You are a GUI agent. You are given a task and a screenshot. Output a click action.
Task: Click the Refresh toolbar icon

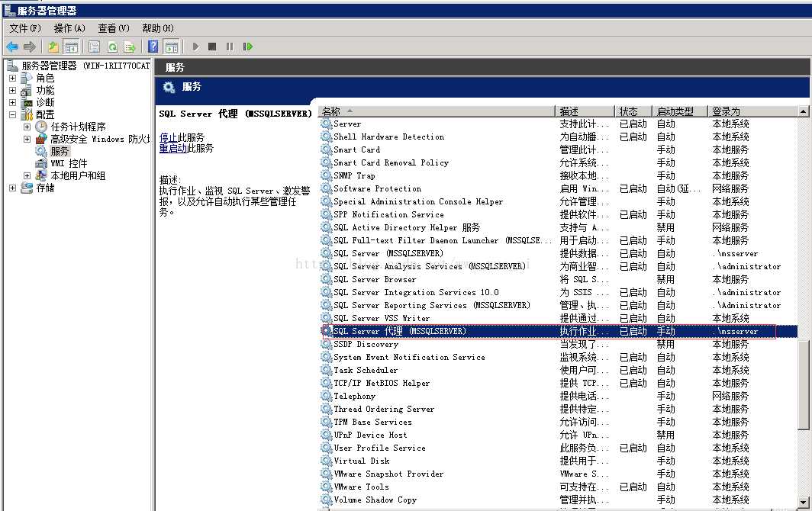tap(112, 47)
